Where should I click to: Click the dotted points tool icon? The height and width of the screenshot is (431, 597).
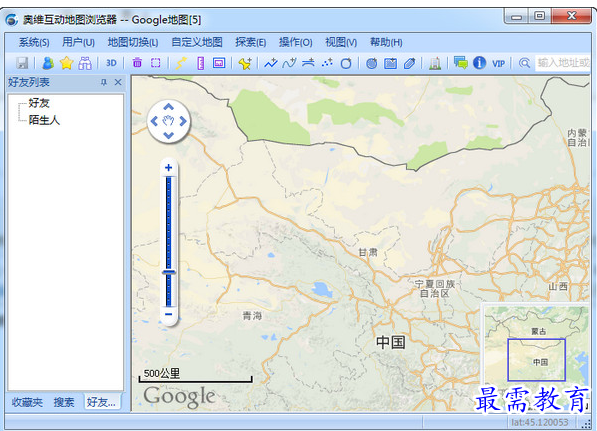327,63
